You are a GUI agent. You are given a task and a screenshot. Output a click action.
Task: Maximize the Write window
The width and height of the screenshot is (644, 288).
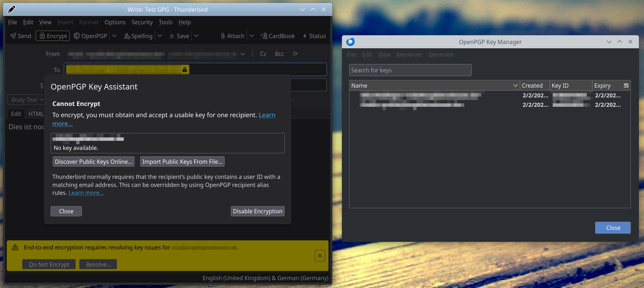pos(313,9)
